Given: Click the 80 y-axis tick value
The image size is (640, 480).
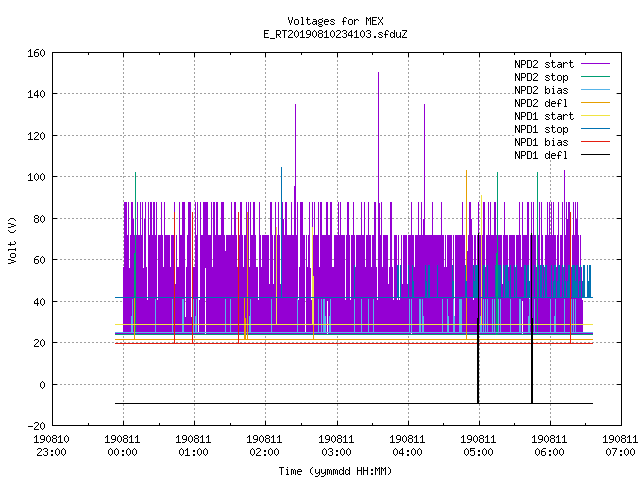Looking at the screenshot, I should pos(39,219).
